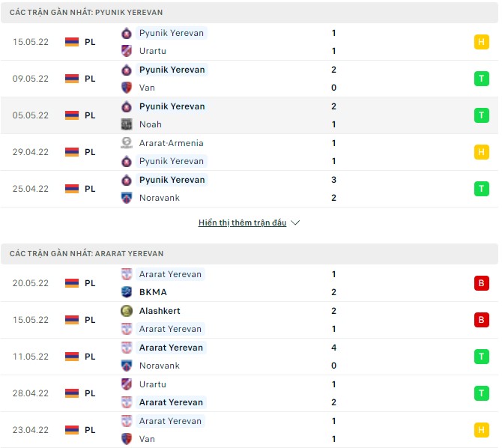
Task: Click the Alashkert team crest
Action: (127, 311)
